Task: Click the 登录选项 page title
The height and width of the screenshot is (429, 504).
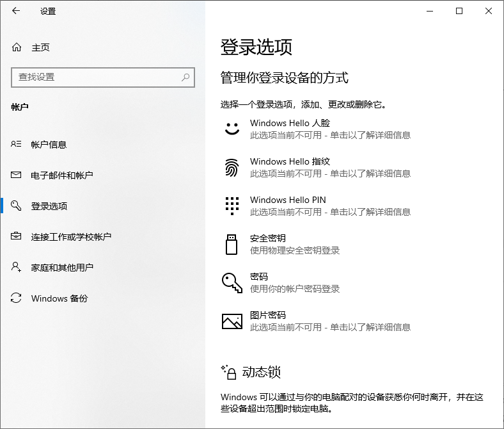Action: (256, 47)
